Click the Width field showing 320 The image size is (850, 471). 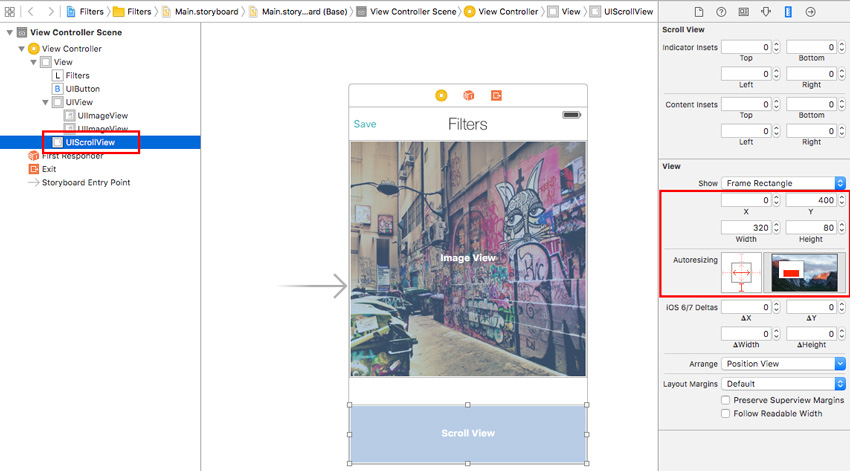(x=746, y=228)
